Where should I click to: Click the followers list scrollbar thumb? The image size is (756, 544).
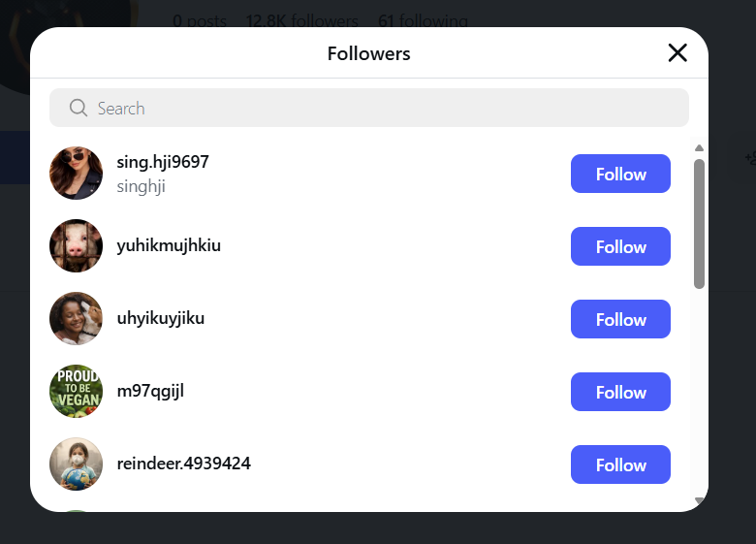pos(699,223)
